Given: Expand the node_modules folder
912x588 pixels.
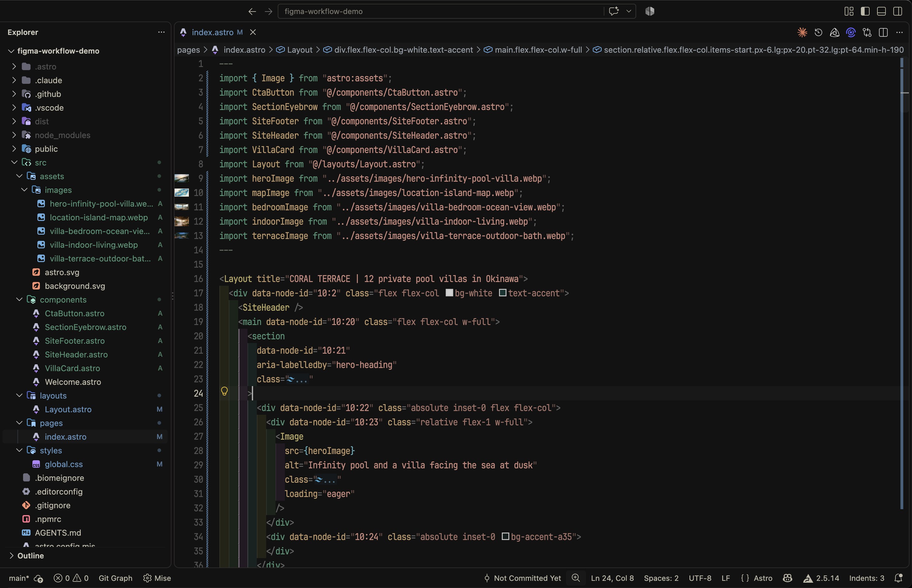Looking at the screenshot, I should (x=14, y=135).
